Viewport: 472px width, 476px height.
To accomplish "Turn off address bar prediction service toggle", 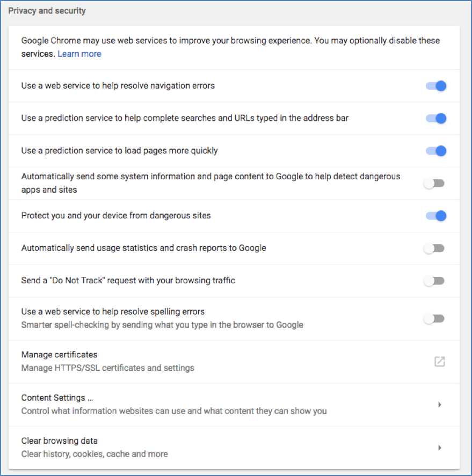I will click(435, 119).
